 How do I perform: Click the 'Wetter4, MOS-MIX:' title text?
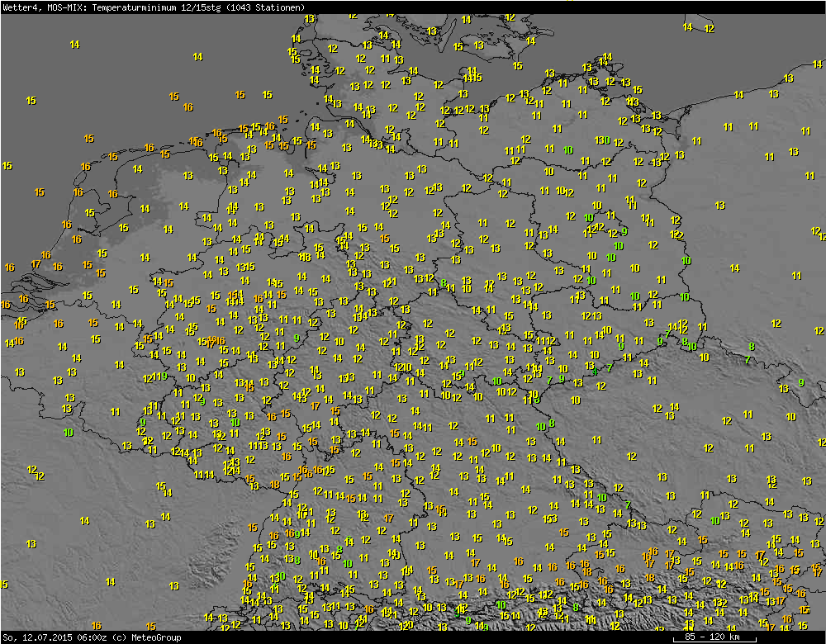[45, 7]
